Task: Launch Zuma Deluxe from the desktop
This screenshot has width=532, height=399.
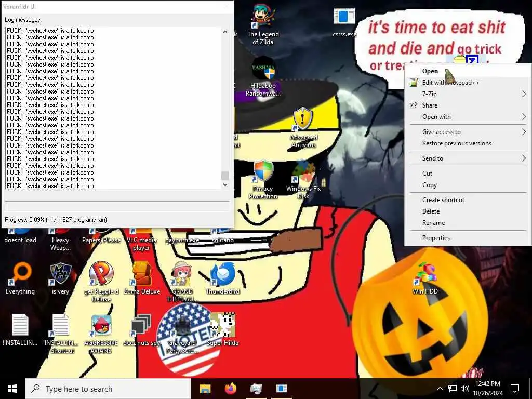Action: (142, 278)
